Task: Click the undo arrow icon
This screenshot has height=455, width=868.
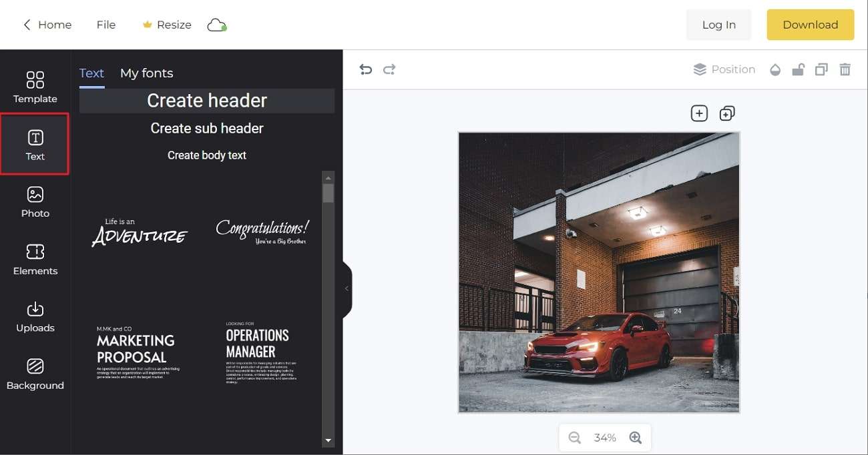Action: 365,69
